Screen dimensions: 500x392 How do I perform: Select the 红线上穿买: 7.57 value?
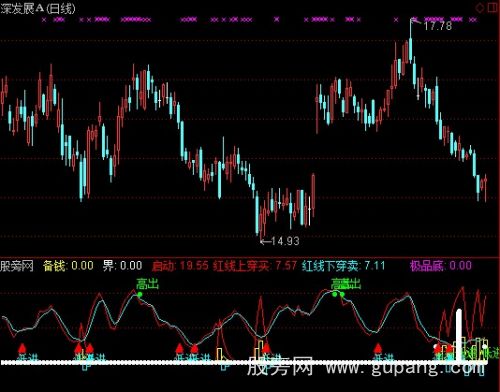click(255, 266)
